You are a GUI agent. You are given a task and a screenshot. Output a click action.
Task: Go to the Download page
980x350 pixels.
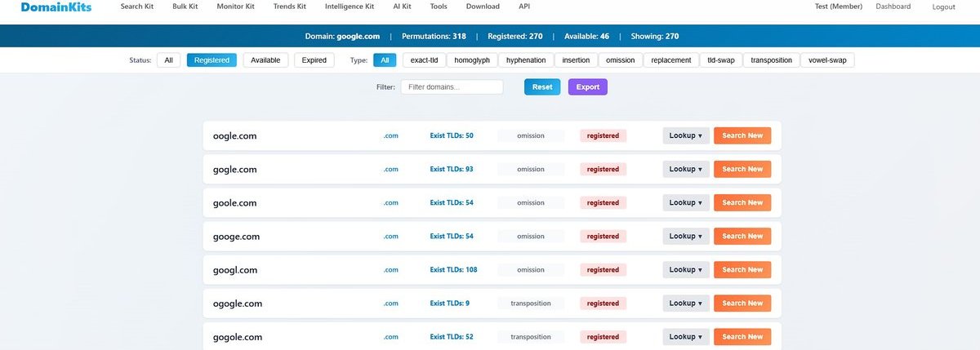coord(483,7)
